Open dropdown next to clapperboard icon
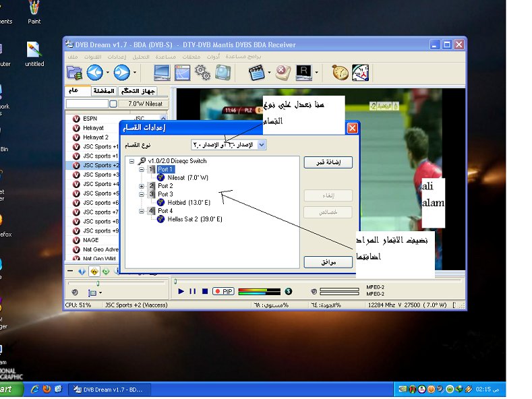This screenshot has height=399, width=532. (269, 73)
